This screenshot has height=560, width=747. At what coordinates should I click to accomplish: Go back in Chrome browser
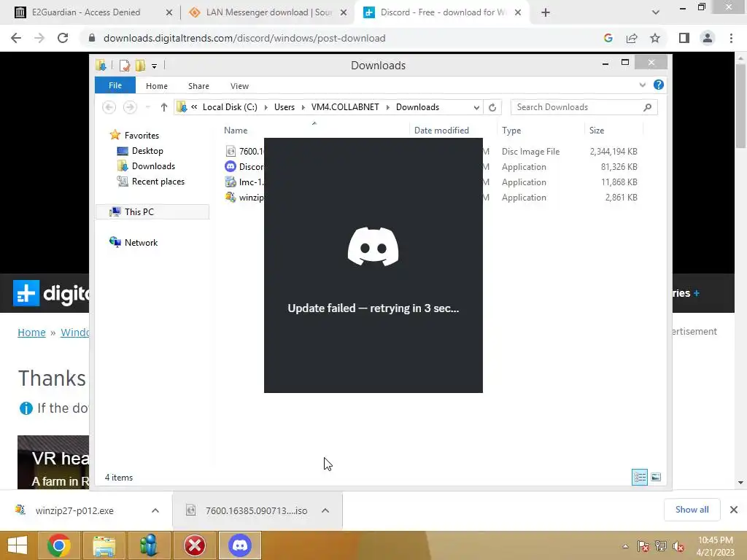coord(16,38)
